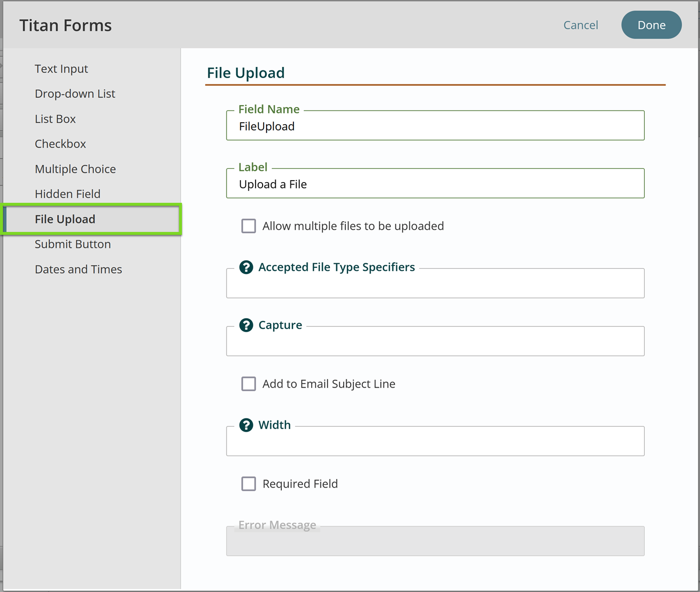Image resolution: width=700 pixels, height=592 pixels.
Task: Choose List Box from the sidebar
Action: tap(55, 119)
